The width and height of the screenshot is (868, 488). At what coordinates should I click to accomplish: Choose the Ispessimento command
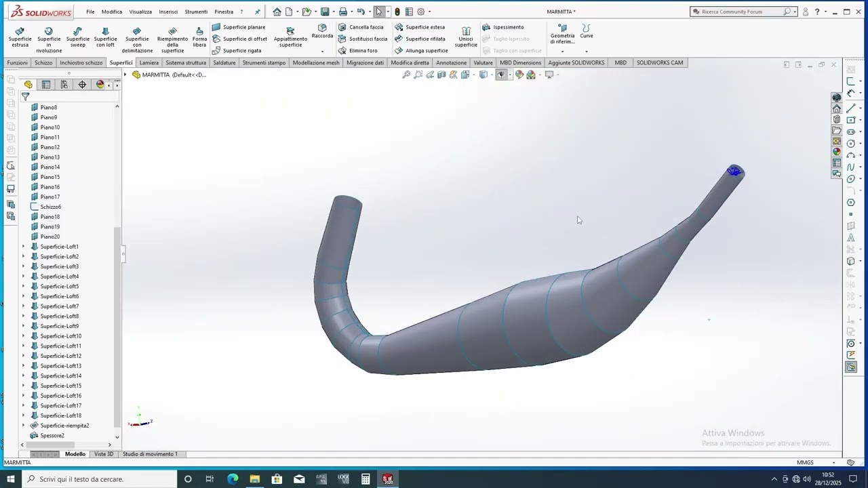tap(503, 27)
